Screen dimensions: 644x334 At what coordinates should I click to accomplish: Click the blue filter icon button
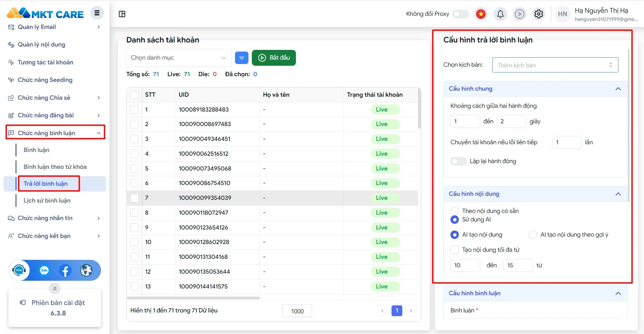pos(241,58)
